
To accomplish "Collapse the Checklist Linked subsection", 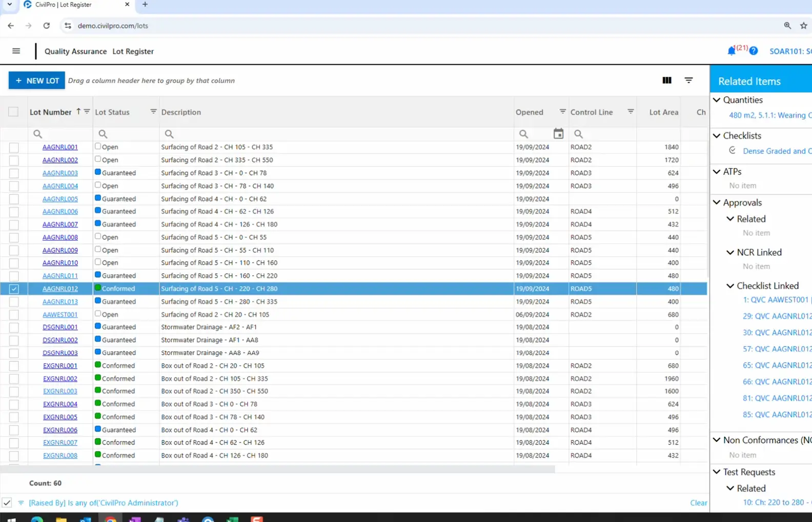I will (x=730, y=286).
